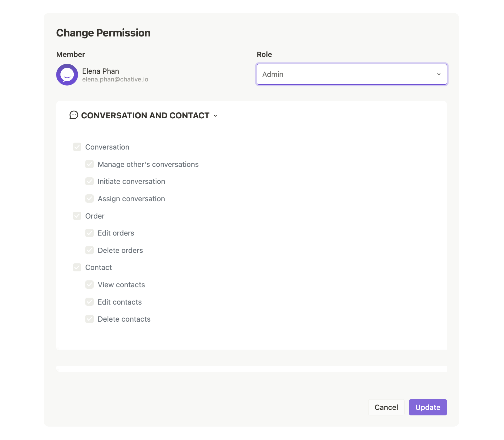Collapse the CONVERSATION AND CONTACT section
This screenshot has width=504, height=440.
click(x=216, y=116)
